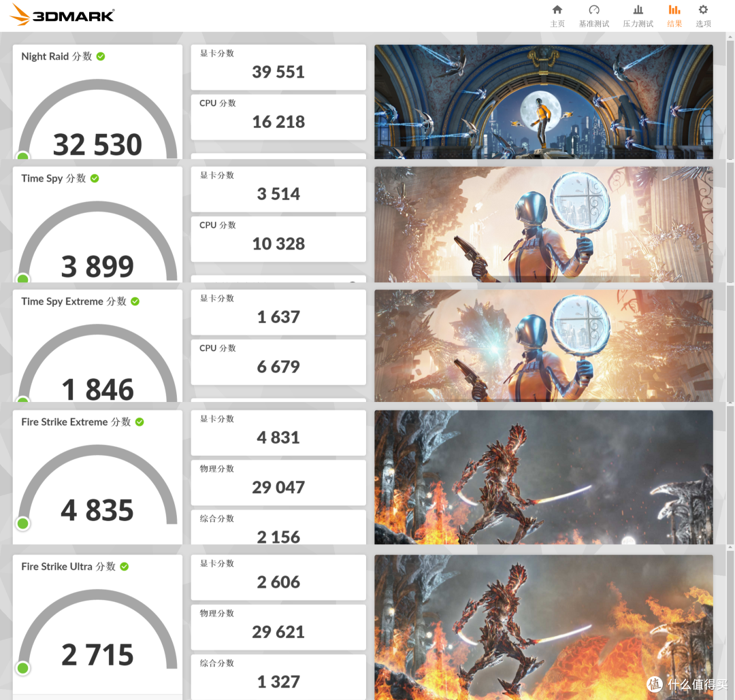Select the Night Raid score 32 530

click(x=97, y=144)
